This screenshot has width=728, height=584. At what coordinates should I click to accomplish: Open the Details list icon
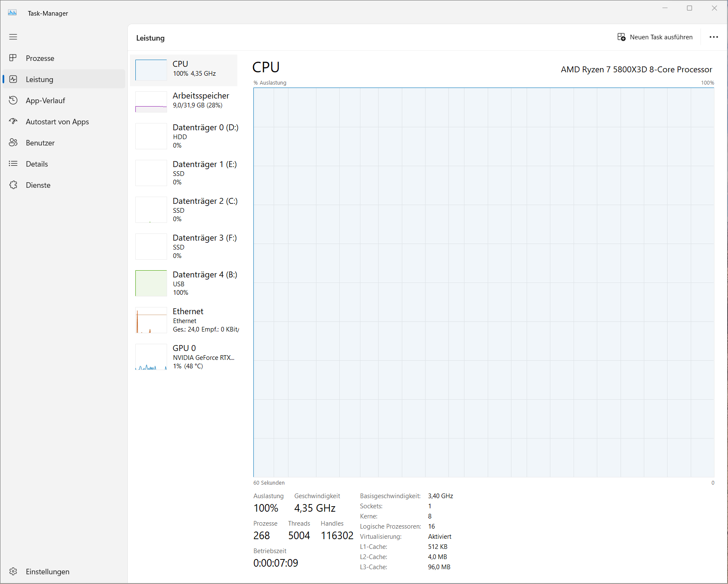(13, 164)
